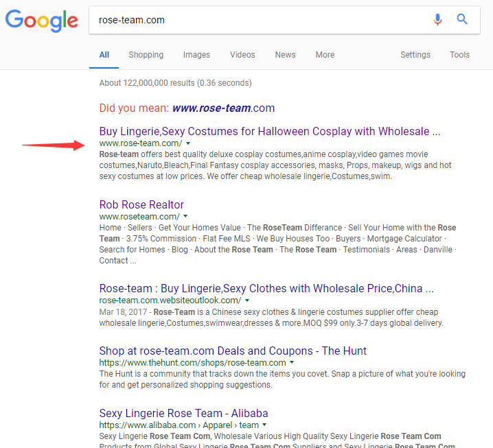This screenshot has height=448, width=493.
Task: Open 'Buy Lingerie, Sexy Costumes for Halloween' result
Action: click(x=270, y=131)
